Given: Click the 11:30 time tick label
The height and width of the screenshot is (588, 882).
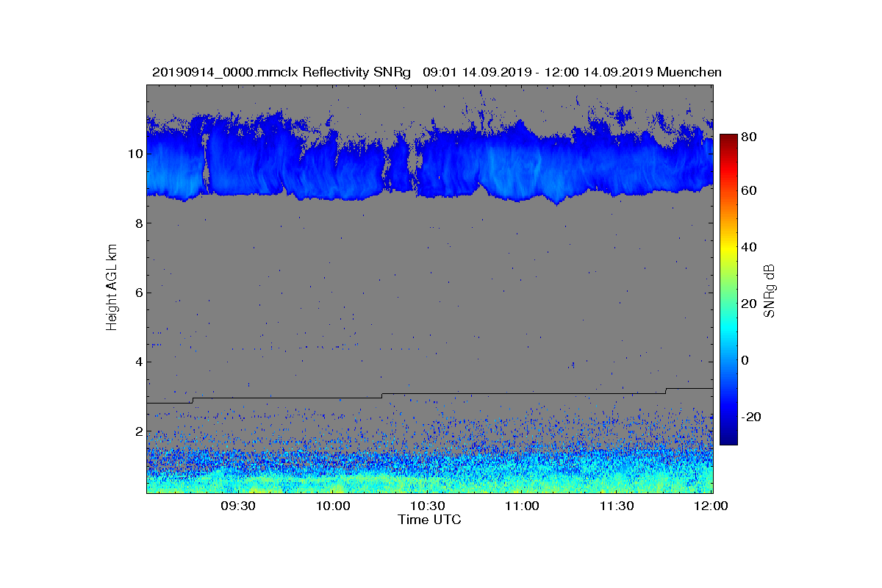Looking at the screenshot, I should click(x=617, y=506).
